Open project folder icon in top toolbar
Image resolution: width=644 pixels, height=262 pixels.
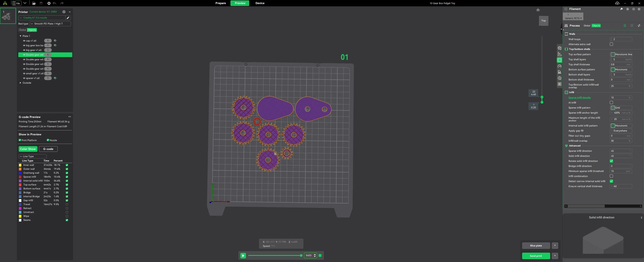(x=34, y=3)
